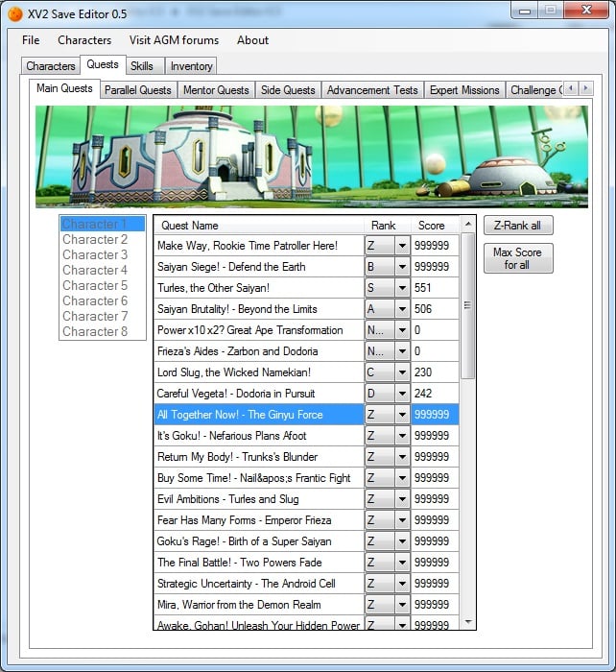Open rank dropdown for Great Ape Transformation quest
Image resolution: width=616 pixels, height=672 pixels.
(x=402, y=330)
